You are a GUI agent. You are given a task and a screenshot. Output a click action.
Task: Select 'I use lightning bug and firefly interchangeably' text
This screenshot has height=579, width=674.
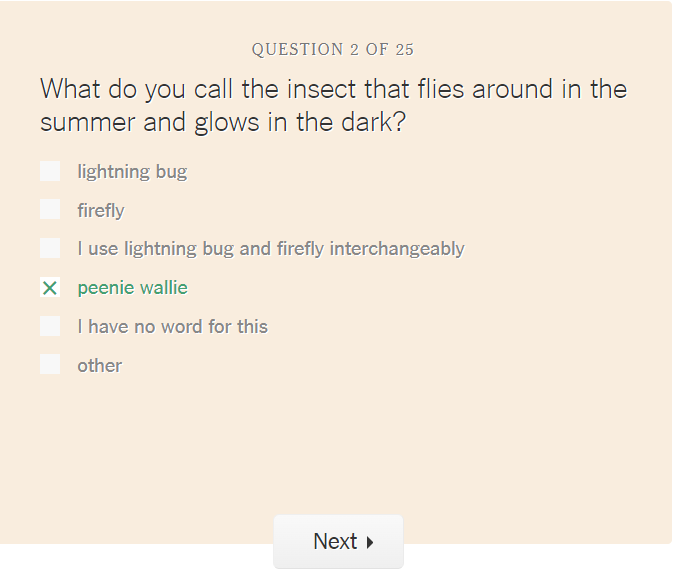(x=271, y=249)
